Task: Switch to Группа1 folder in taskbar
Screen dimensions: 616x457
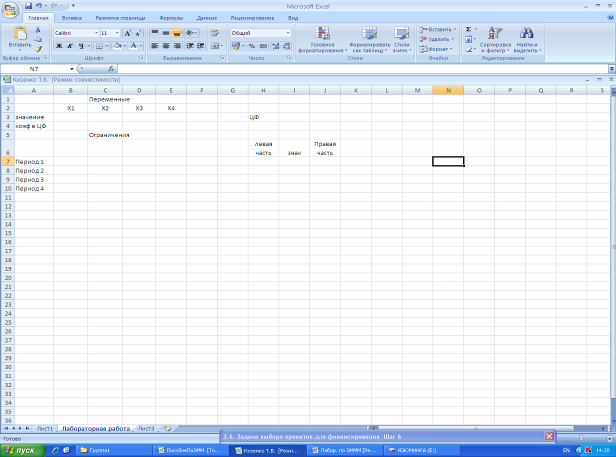Action: pos(114,450)
